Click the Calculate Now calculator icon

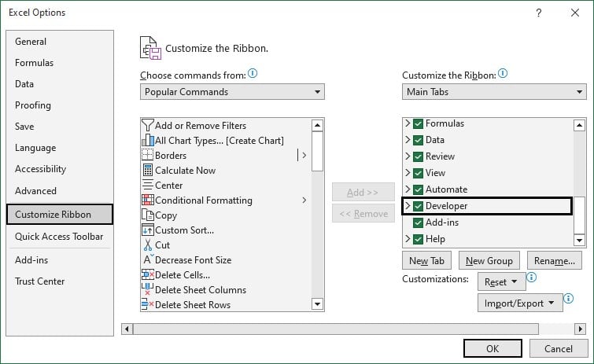147,171
